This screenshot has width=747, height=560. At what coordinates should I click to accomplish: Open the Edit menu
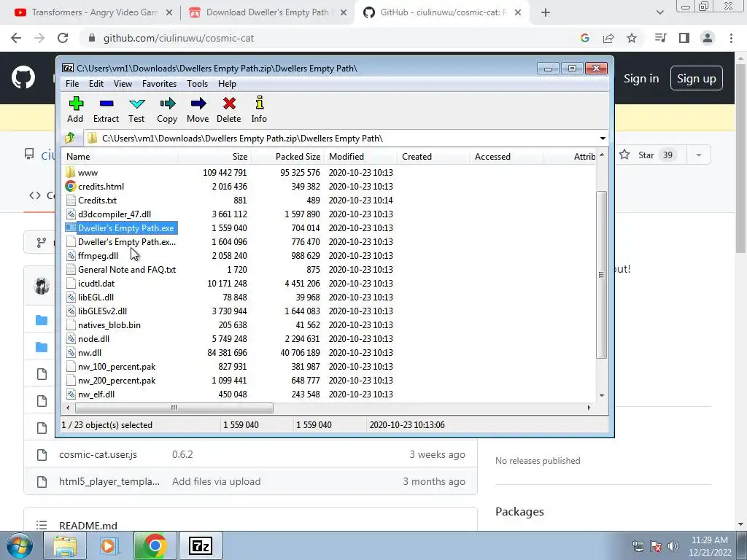[96, 84]
